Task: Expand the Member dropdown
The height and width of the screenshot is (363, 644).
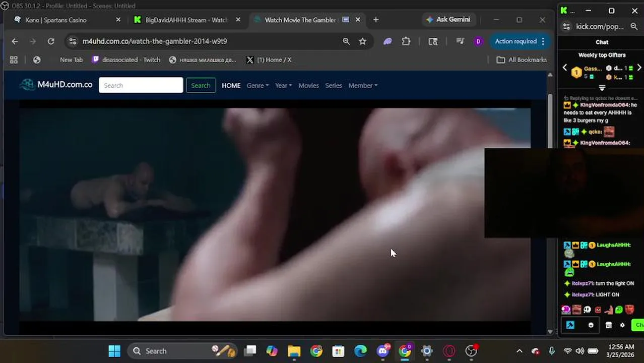Action: point(363,85)
